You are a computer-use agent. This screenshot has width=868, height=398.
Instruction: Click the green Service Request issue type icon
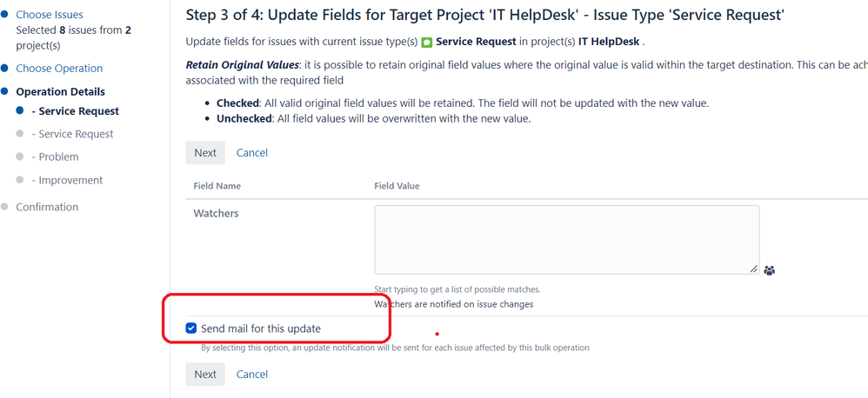coord(426,42)
